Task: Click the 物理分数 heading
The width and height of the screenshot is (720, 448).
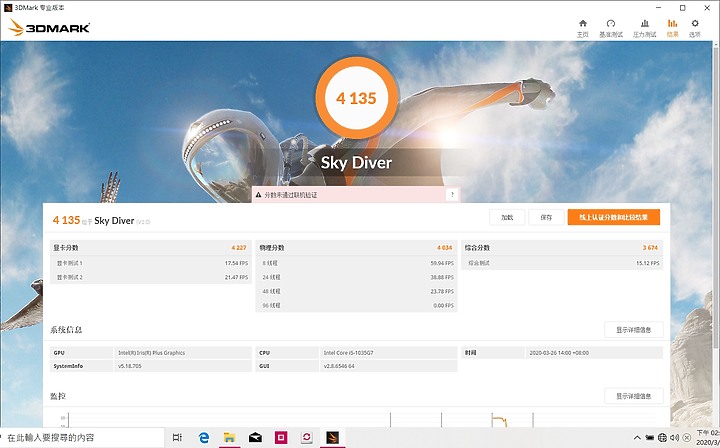Action: click(272, 248)
